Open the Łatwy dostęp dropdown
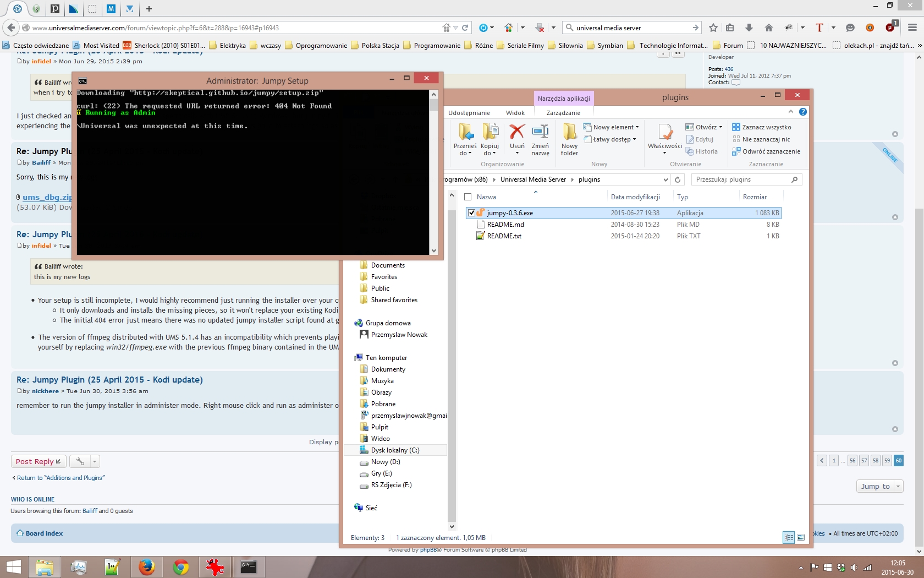The height and width of the screenshot is (578, 924). point(610,139)
